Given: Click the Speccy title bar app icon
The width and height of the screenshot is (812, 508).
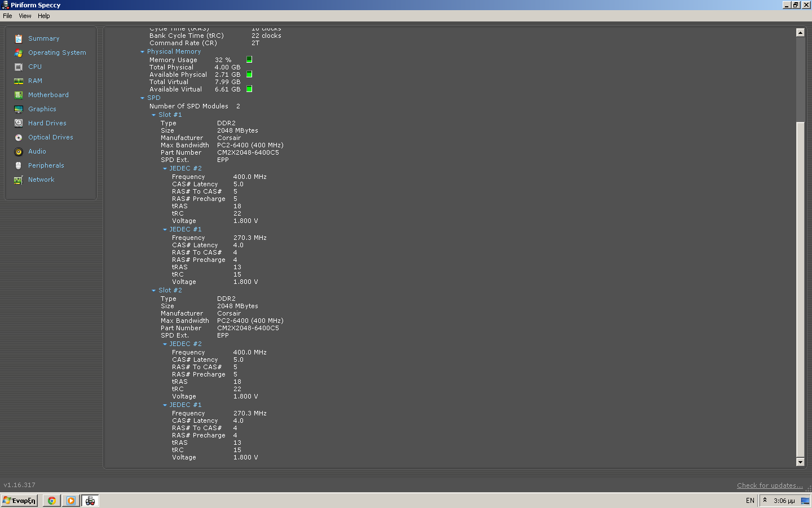Looking at the screenshot, I should coord(5,5).
